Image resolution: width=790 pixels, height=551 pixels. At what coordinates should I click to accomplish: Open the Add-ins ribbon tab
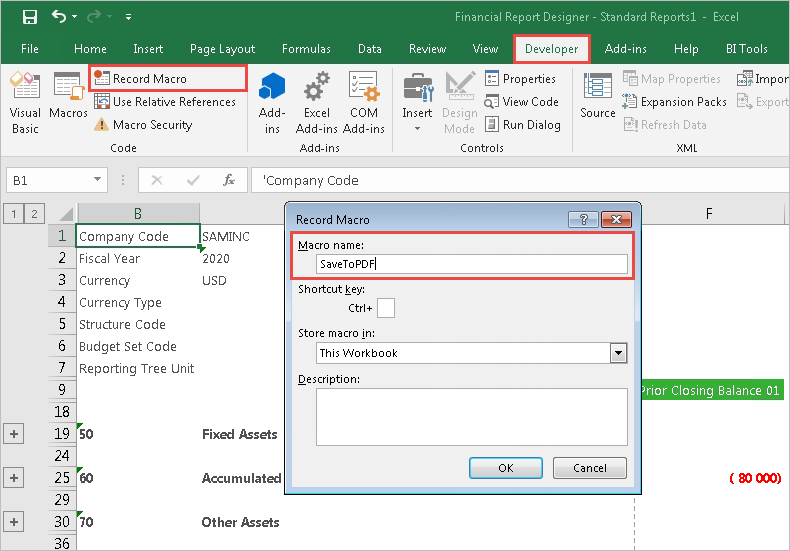click(x=626, y=49)
